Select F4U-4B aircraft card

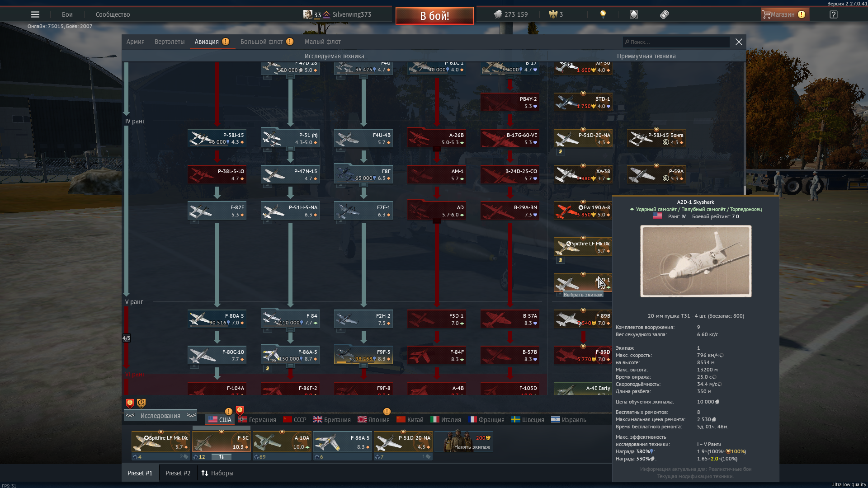(x=363, y=138)
